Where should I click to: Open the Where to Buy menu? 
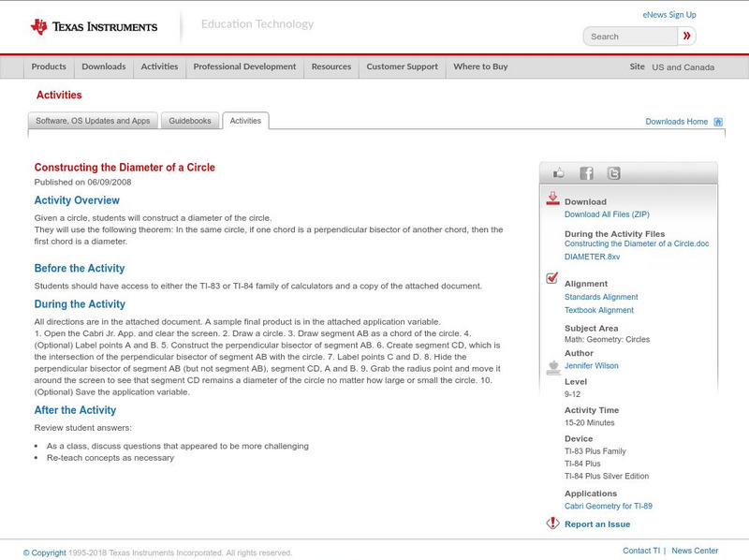click(480, 66)
